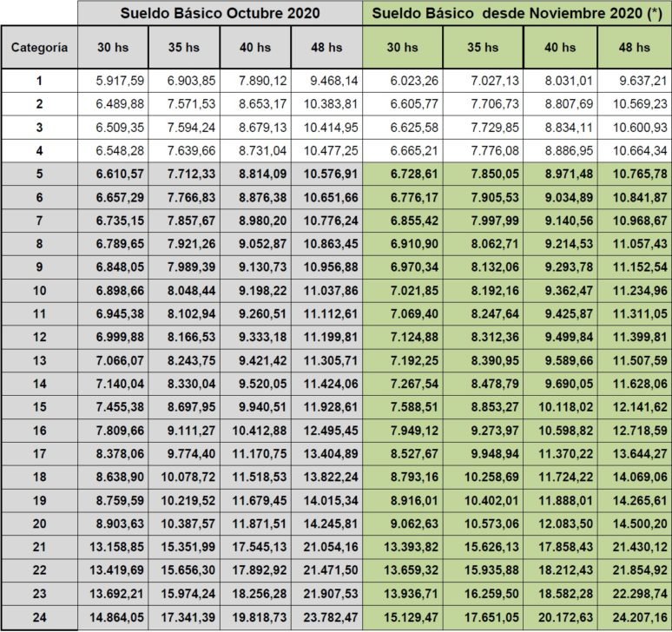Select cell with value 5.917,59
The image size is (672, 632).
point(113,81)
